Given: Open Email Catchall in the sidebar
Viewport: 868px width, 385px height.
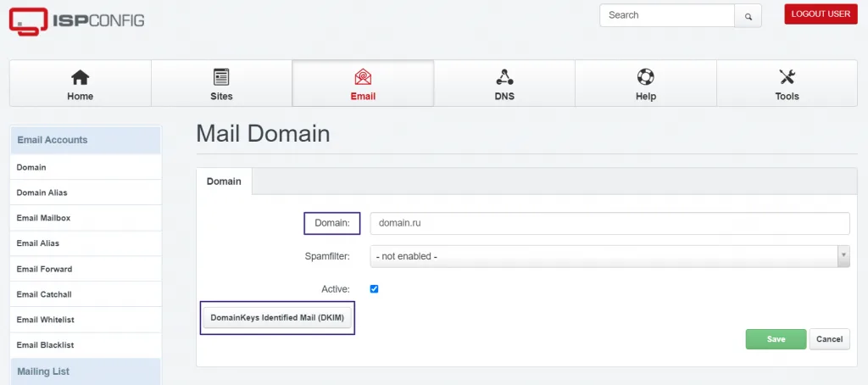Looking at the screenshot, I should [86, 294].
